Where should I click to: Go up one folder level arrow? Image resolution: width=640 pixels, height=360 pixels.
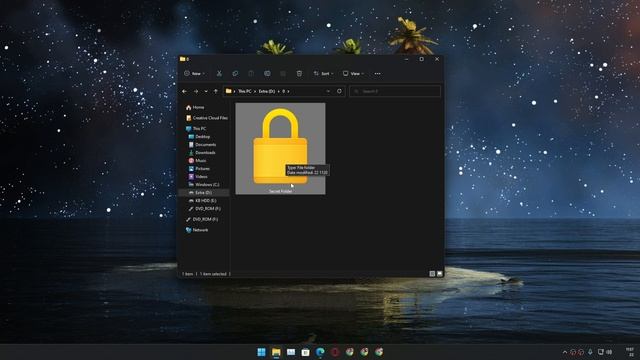coord(216,91)
